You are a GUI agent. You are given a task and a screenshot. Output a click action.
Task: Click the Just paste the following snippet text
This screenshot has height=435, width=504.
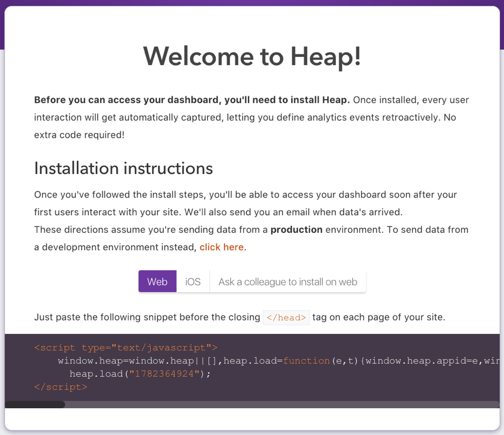tap(147, 317)
